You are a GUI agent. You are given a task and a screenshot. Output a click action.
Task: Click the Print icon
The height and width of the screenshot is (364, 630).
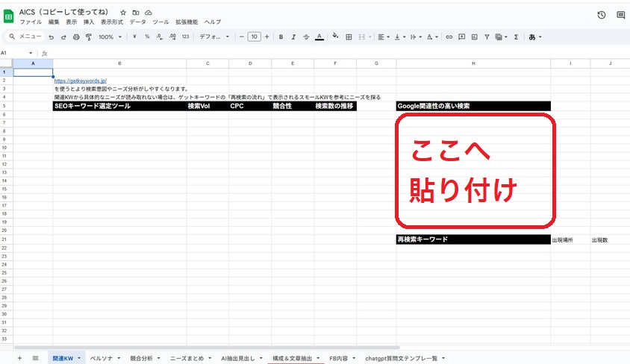pos(76,37)
